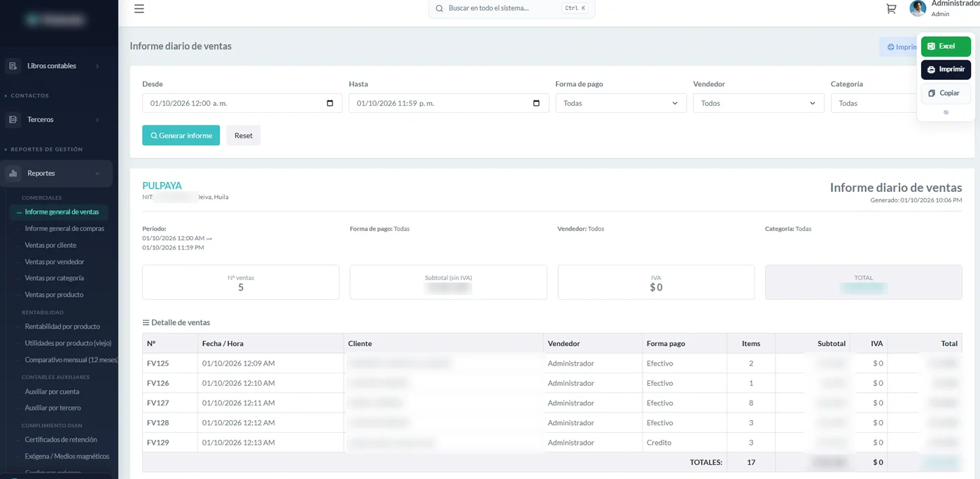Open Comparativo mensual (12 meses)
This screenshot has height=479, width=980.
tap(71, 360)
